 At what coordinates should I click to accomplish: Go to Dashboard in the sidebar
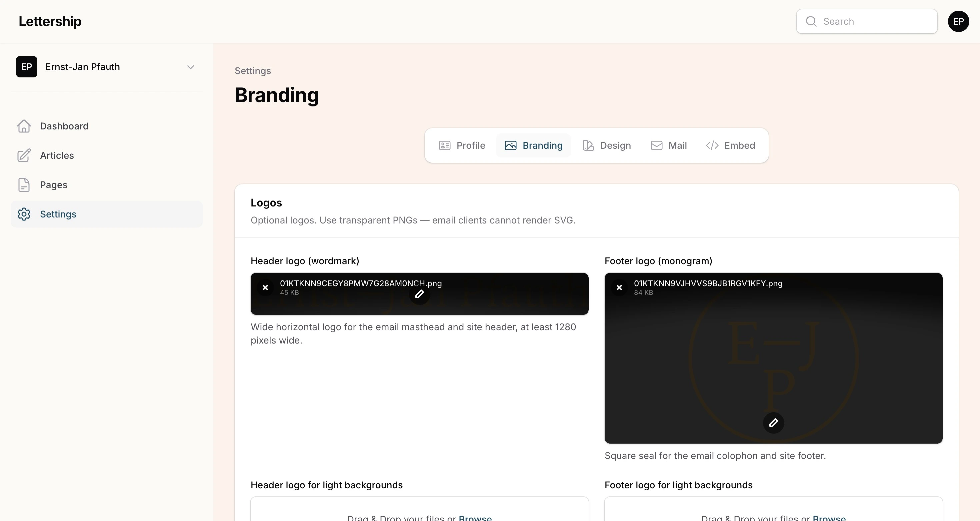click(107, 126)
